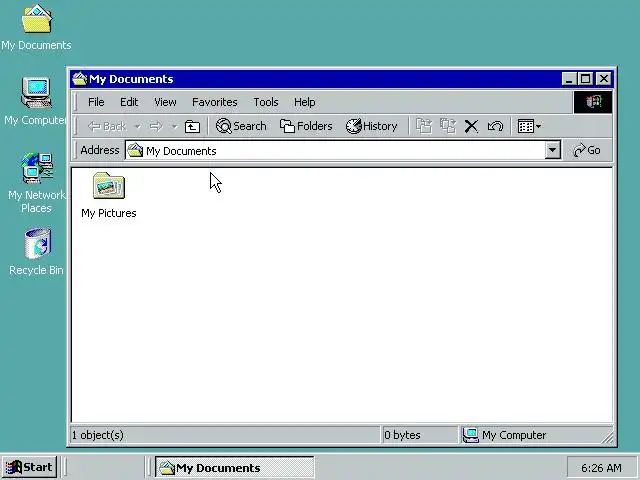
Task: Open the Tools menu
Action: coord(266,102)
